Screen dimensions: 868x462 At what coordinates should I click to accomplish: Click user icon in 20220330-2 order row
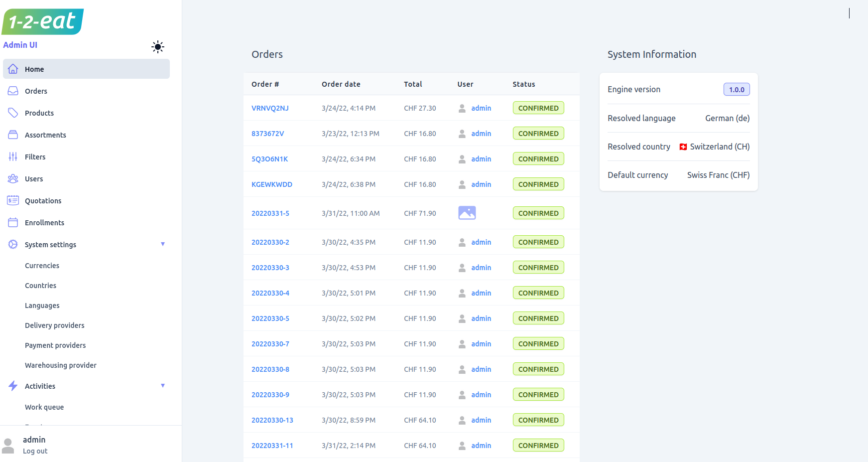pos(462,242)
